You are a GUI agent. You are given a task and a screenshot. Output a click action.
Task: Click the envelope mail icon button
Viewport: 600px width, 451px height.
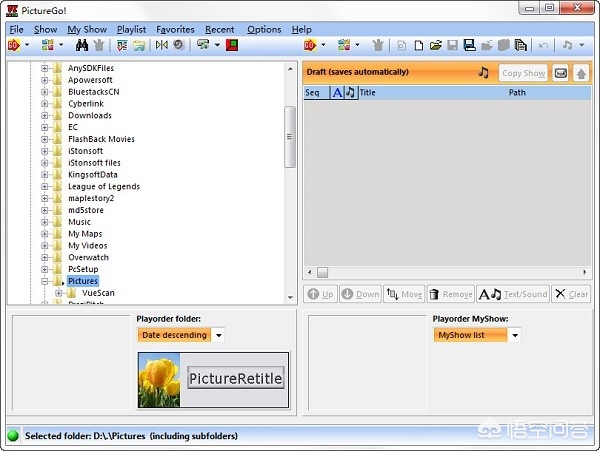[x=561, y=73]
